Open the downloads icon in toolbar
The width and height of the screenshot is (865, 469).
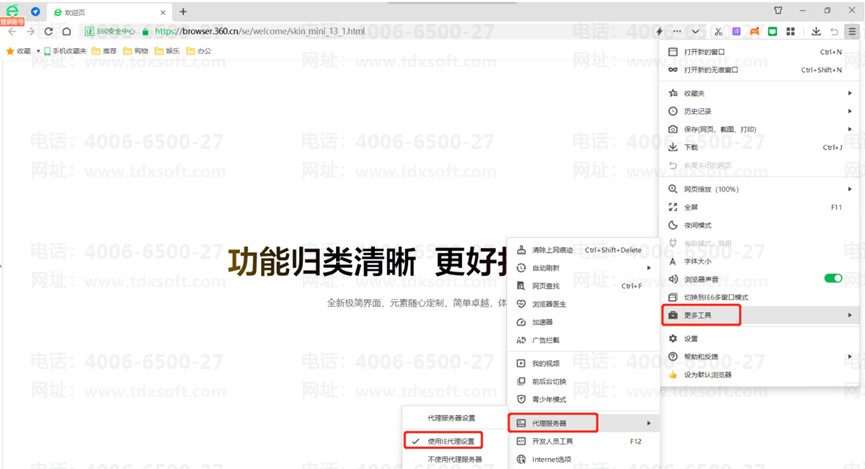click(x=816, y=32)
